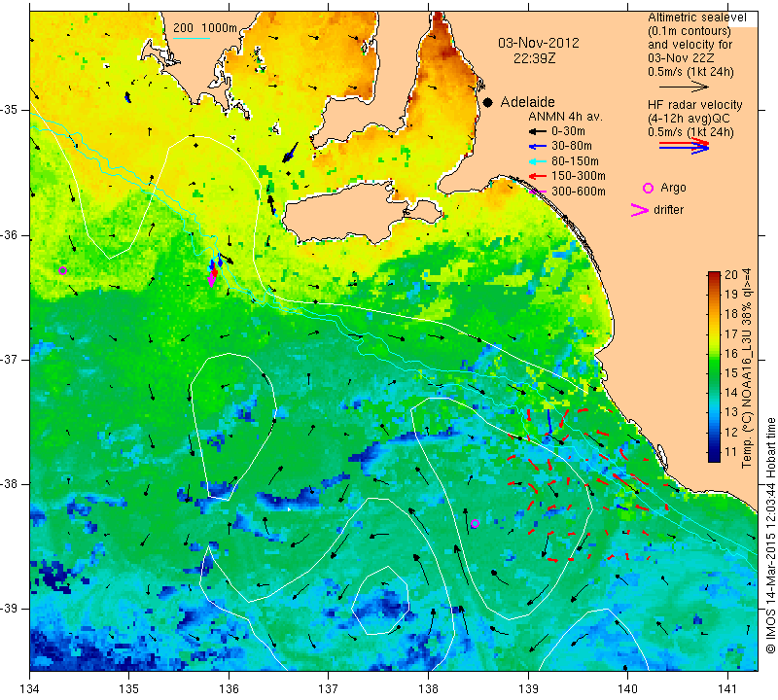This screenshot has width=778, height=700.
Task: Click the 300-600m legend label
Action: (579, 192)
